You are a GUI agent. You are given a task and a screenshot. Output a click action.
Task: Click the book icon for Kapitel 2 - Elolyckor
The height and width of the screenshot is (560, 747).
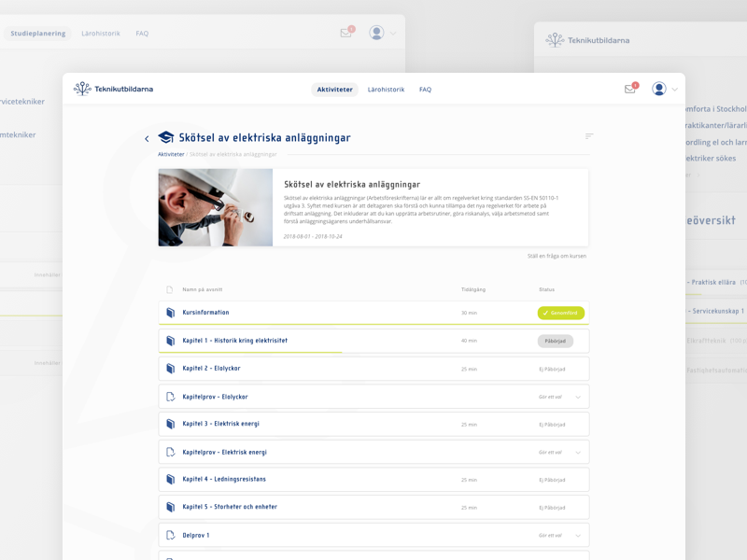pos(170,368)
